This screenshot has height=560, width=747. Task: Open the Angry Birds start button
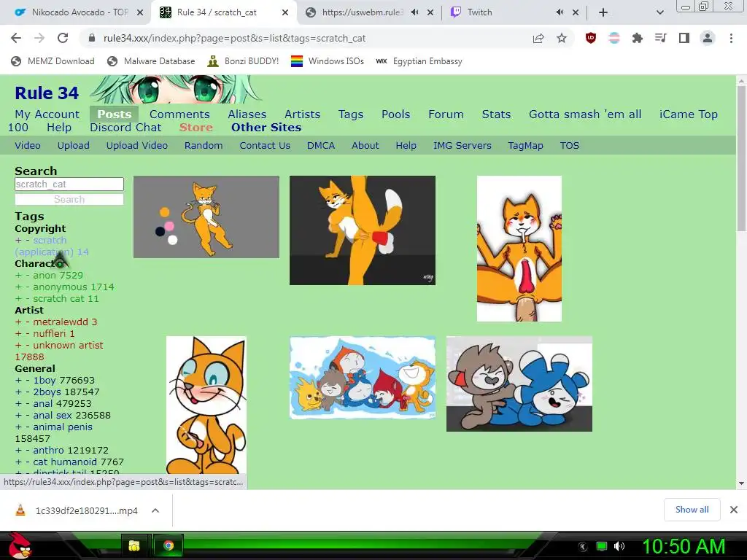pyautogui.click(x=20, y=545)
